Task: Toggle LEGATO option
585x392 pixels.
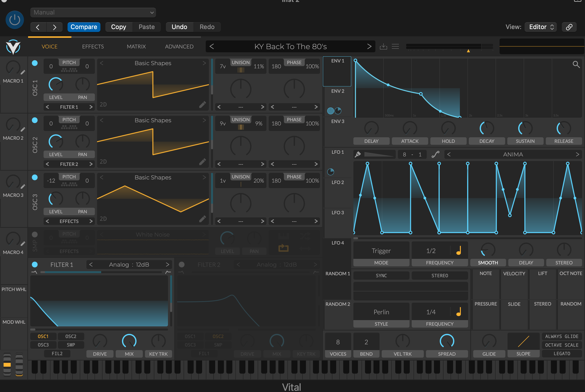Action: point(562,354)
